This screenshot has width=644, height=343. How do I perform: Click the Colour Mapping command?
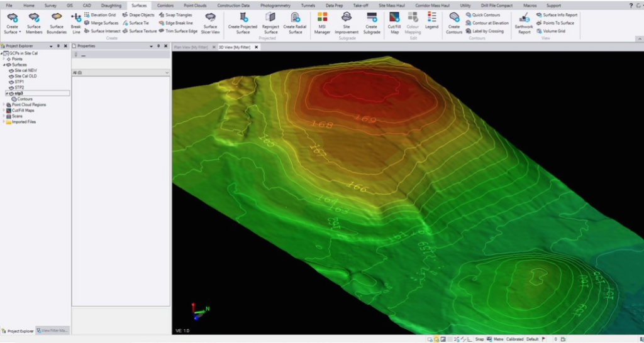coord(413,23)
